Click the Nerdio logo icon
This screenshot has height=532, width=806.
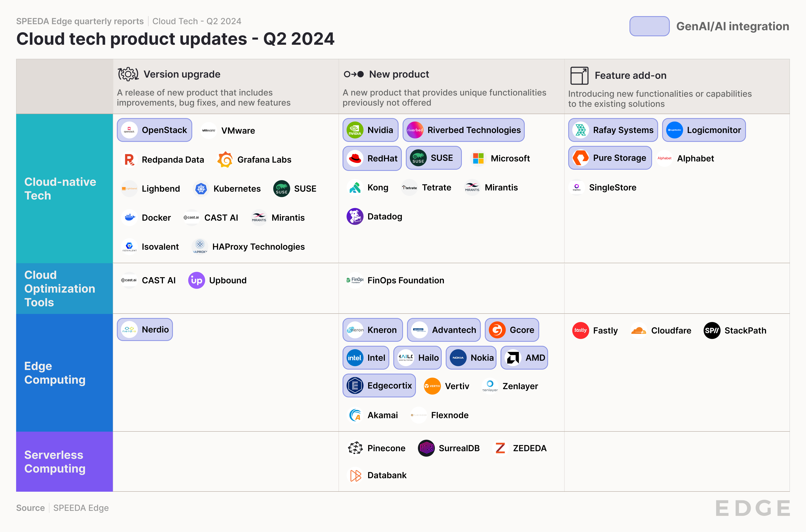[x=129, y=329]
